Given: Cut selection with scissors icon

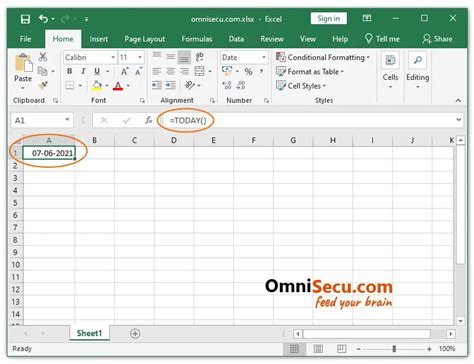Looking at the screenshot, I should 42,57.
